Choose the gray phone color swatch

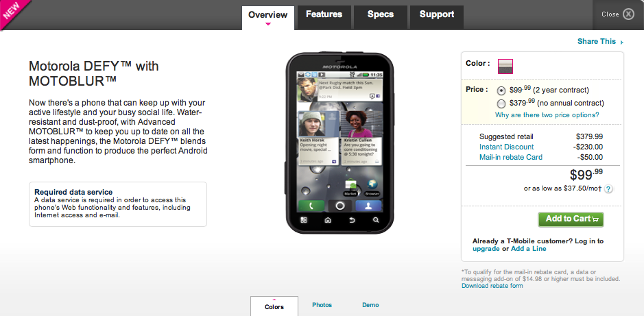[x=505, y=66]
